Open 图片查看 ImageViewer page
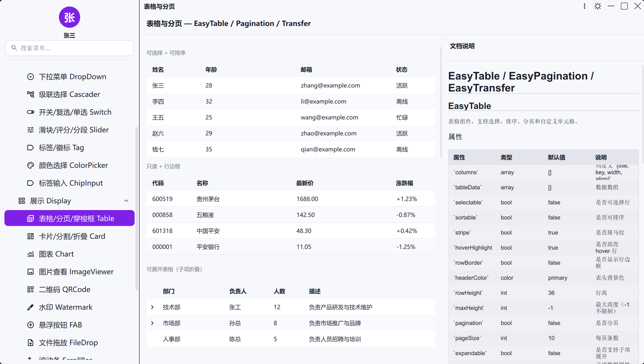 (x=70, y=272)
